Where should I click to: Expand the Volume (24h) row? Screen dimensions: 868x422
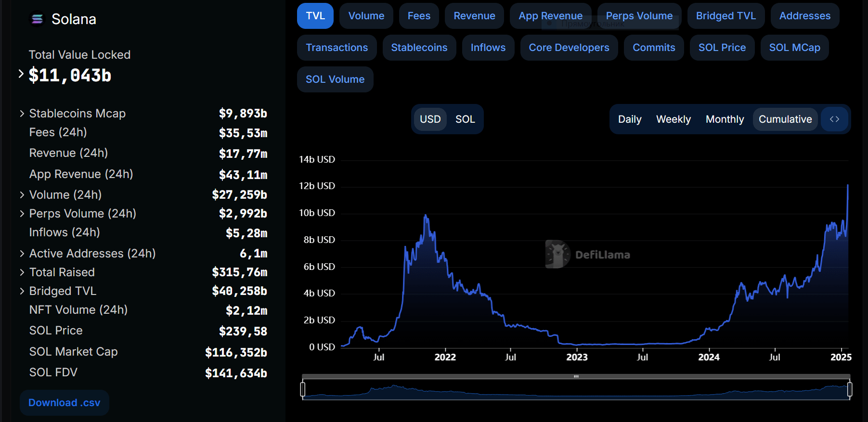22,195
